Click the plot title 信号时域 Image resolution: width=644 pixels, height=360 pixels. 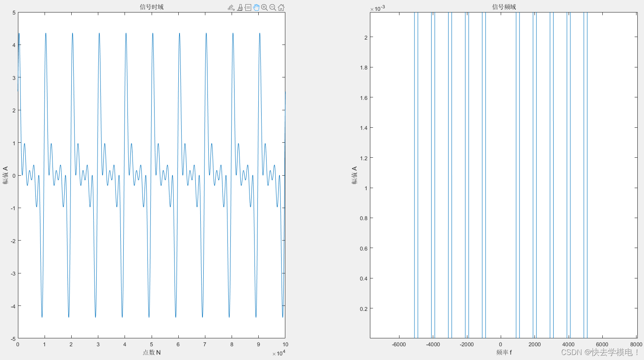[x=152, y=7]
